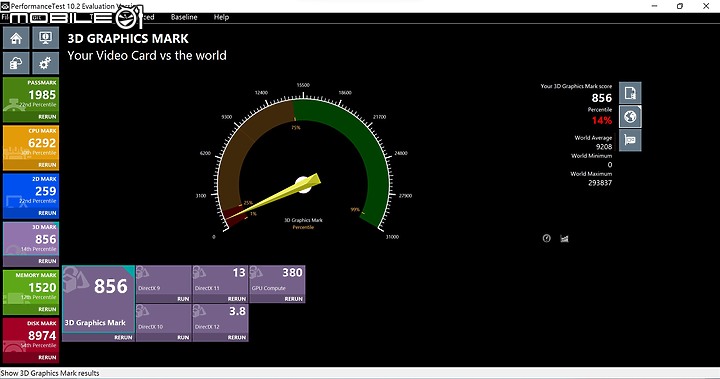Rerun the Disk Mark test

[x=47, y=357]
